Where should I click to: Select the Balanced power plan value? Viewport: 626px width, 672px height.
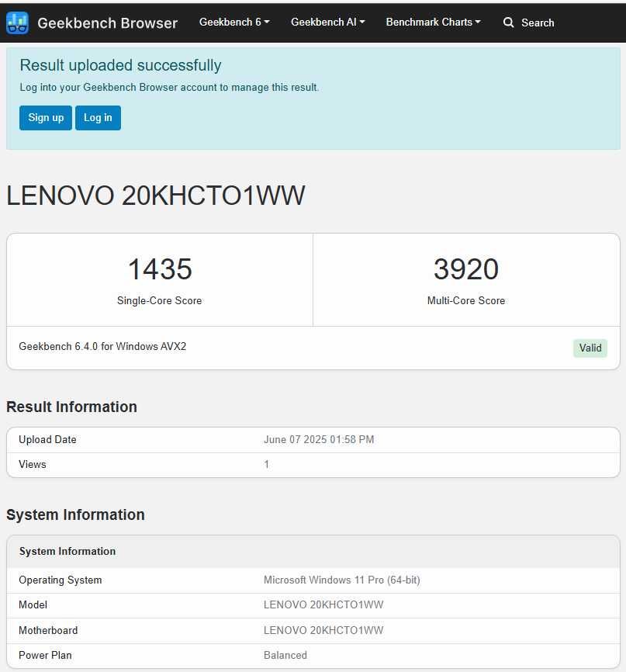coord(285,655)
